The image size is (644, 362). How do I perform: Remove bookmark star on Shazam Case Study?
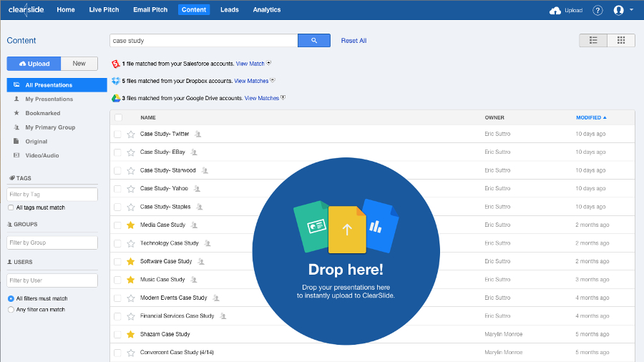131,335
